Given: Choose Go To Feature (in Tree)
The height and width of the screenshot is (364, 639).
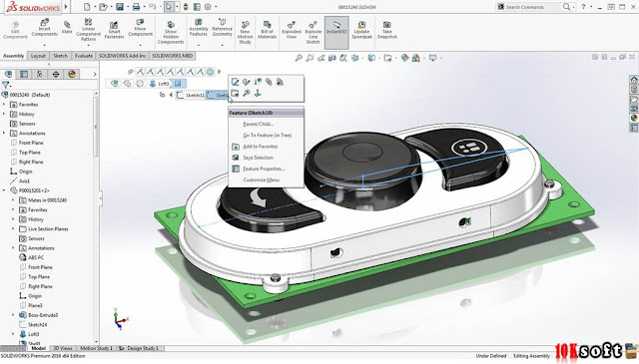Looking at the screenshot, I should [x=267, y=136].
